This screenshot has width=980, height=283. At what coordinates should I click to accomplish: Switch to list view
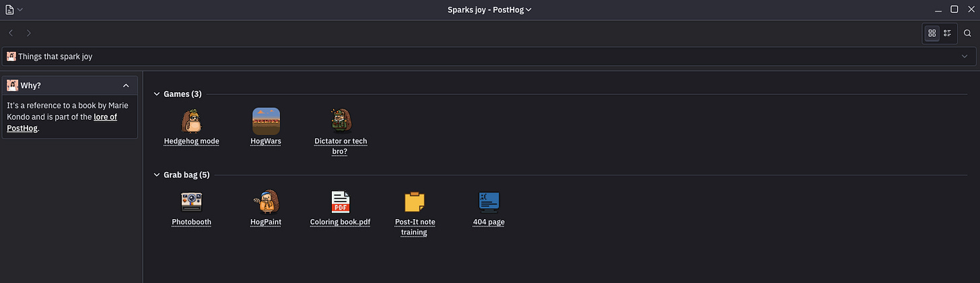(948, 33)
